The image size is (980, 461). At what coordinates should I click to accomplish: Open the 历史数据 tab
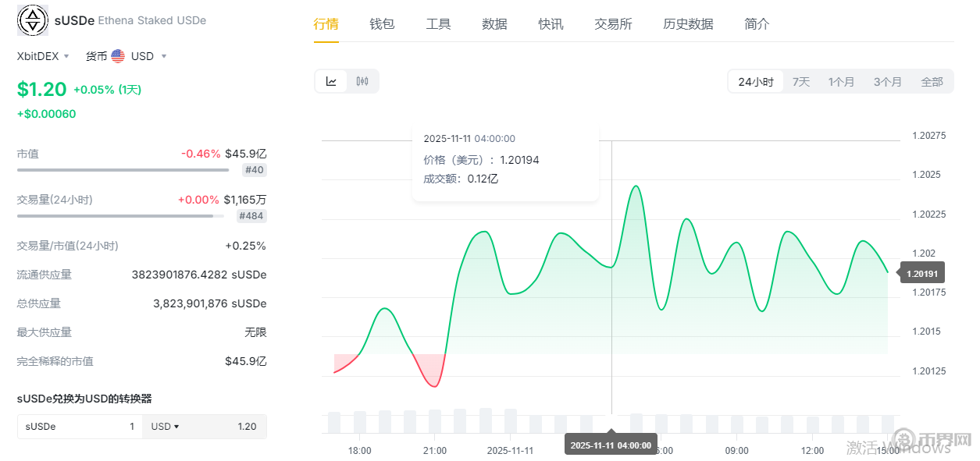pyautogui.click(x=689, y=23)
